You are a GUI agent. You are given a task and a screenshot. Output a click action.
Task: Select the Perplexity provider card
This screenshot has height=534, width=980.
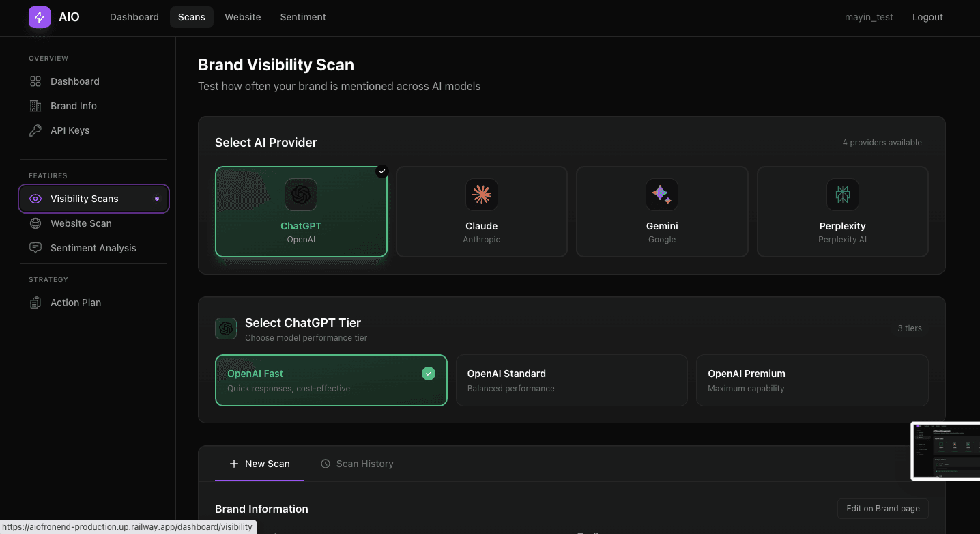coord(842,212)
